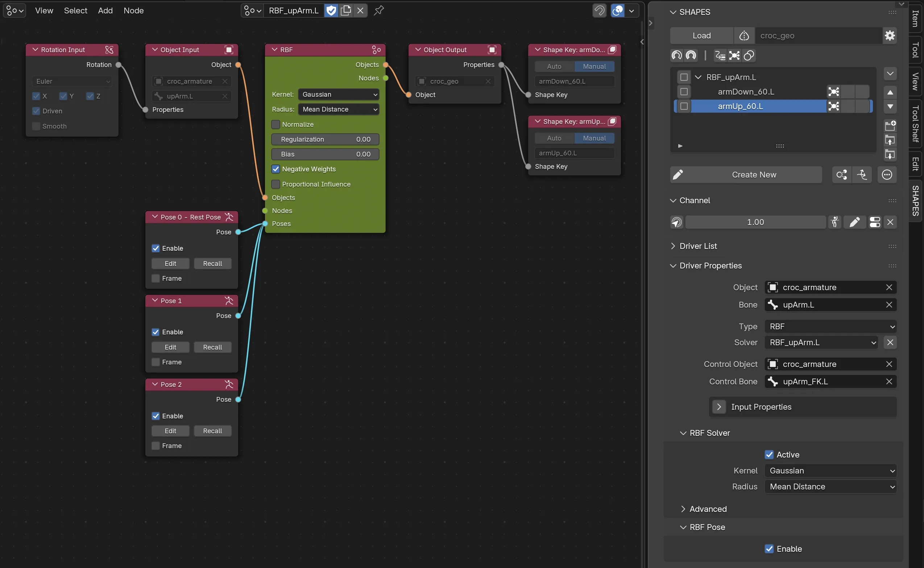Toggle the Driven checkbox in Rotation Input
The height and width of the screenshot is (568, 924).
36,111
